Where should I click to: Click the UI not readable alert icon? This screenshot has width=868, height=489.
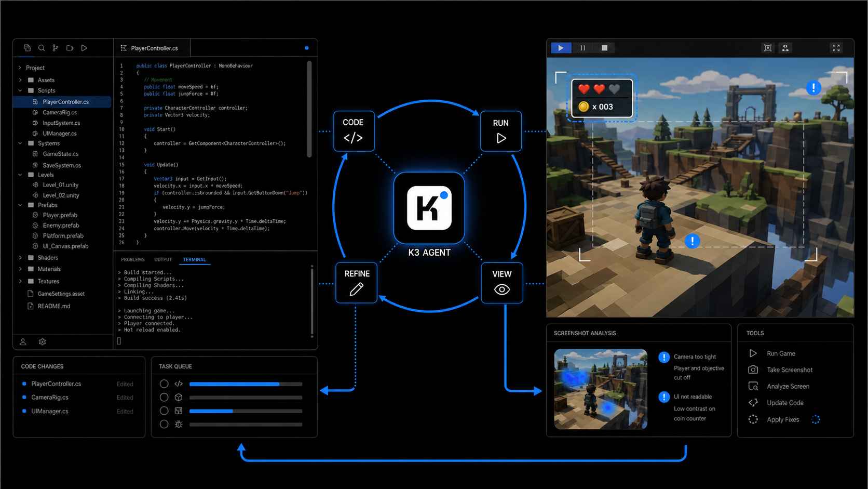(664, 397)
